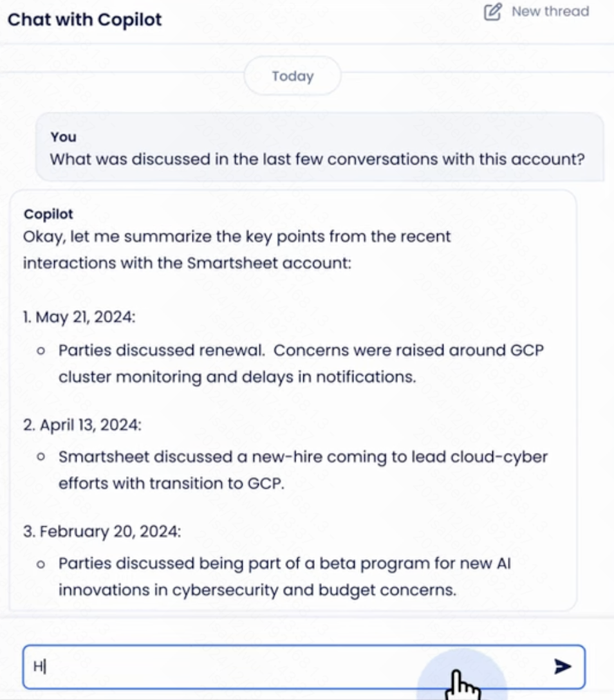Image resolution: width=614 pixels, height=700 pixels.
Task: Click the bullet marker under May 21 entry
Action: (41, 351)
